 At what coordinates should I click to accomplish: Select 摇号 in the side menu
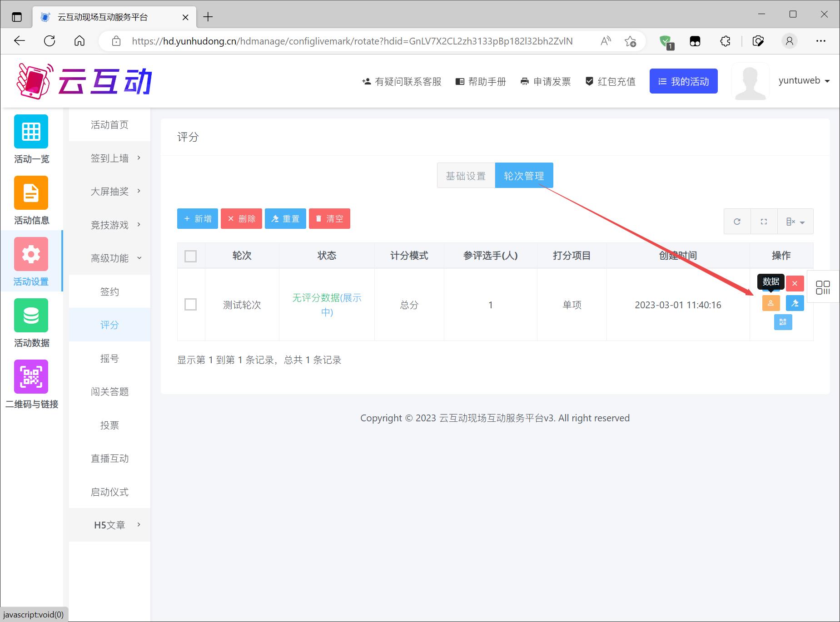point(109,359)
